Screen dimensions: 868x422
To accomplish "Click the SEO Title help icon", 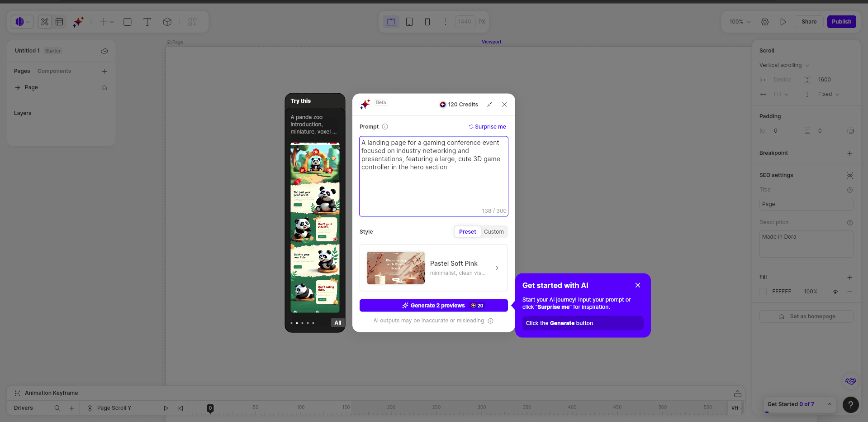I will (850, 190).
